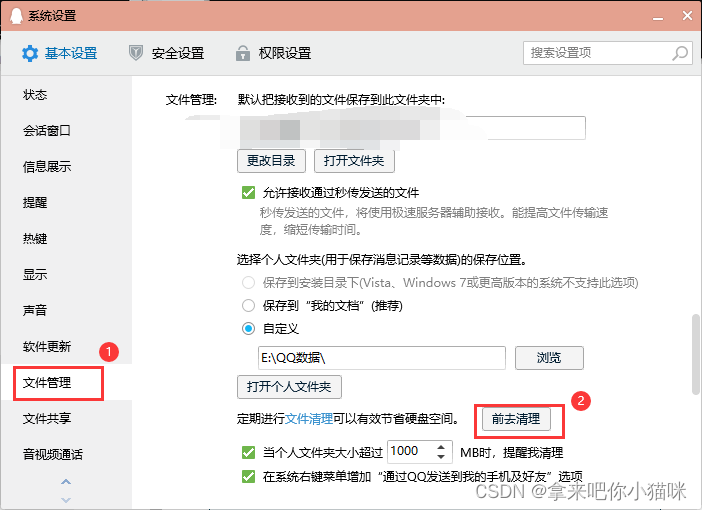
Task: Click the 浏览 button
Action: [x=549, y=358]
